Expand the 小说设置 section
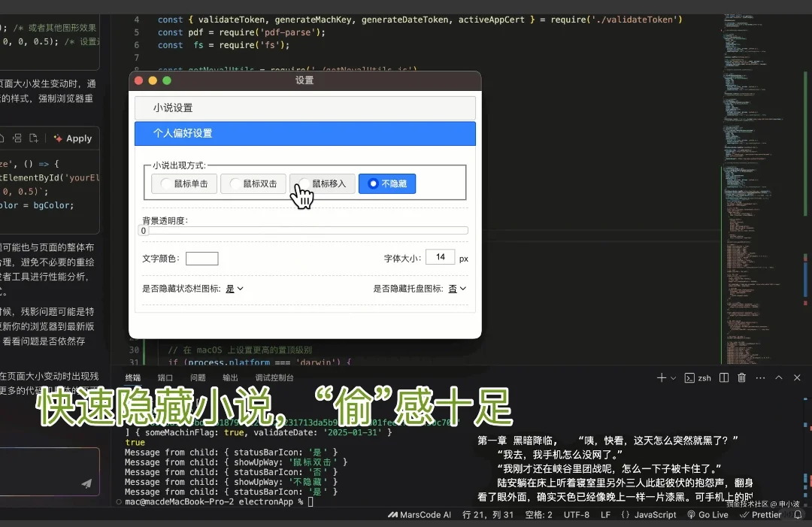Viewport: 812px width, 527px height. (305, 108)
